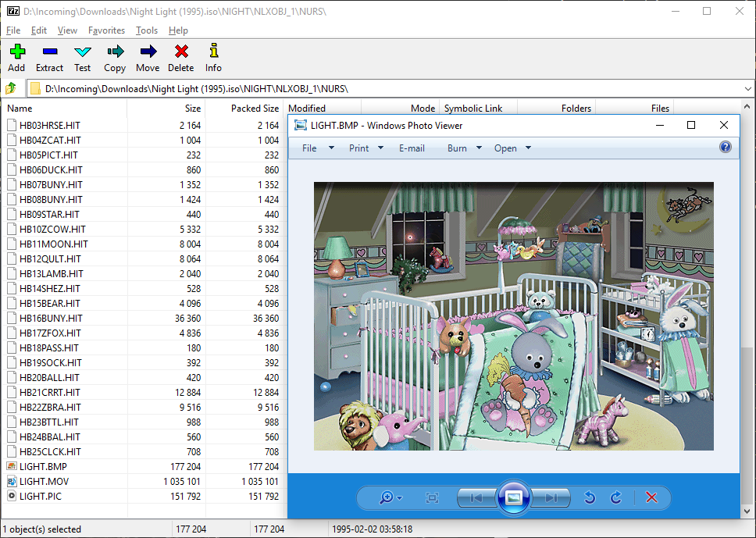Rotate the image clockwise
This screenshot has height=538, width=756.
click(615, 497)
